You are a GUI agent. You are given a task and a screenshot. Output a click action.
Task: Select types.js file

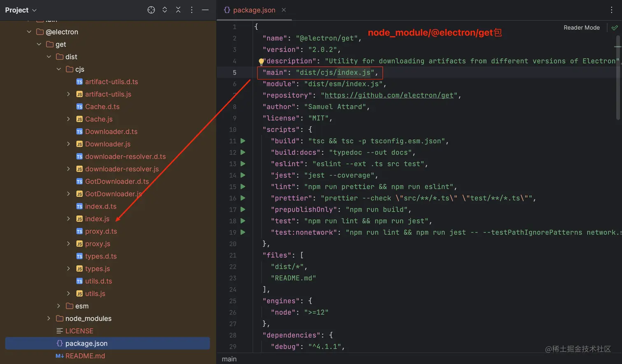pos(97,269)
